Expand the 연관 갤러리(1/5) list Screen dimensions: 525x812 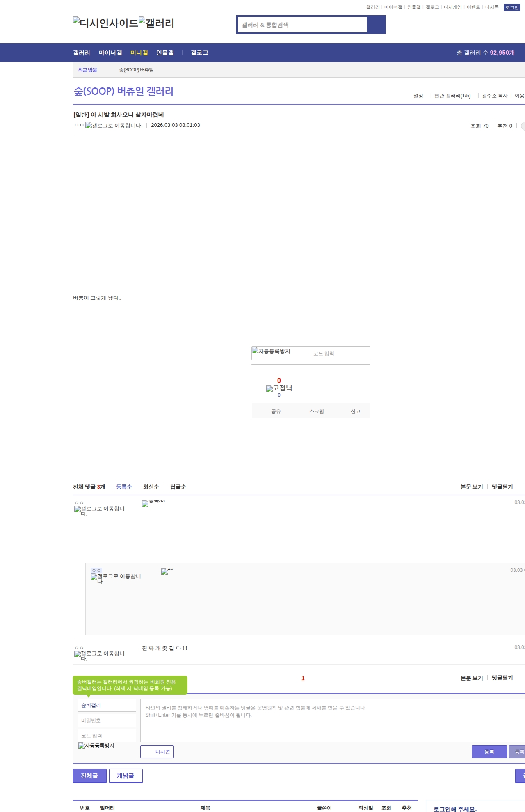pos(452,96)
